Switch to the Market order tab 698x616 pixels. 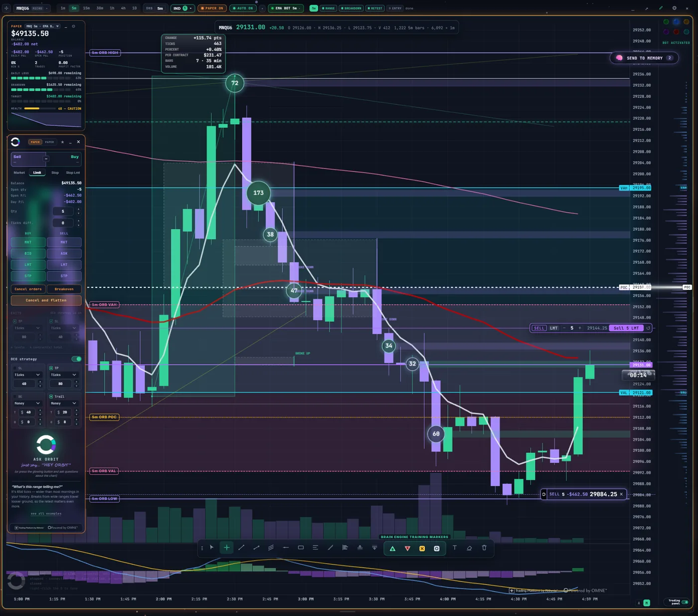pyautogui.click(x=19, y=173)
